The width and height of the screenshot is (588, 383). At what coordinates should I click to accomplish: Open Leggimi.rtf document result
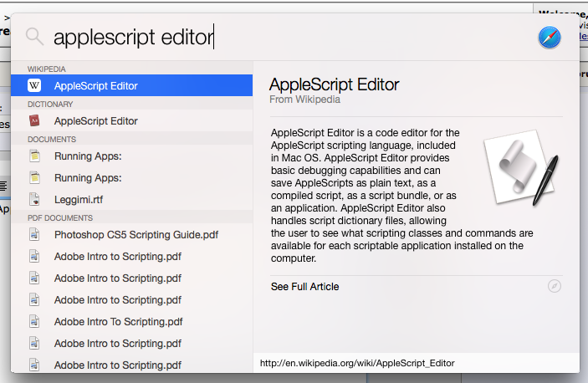click(x=131, y=199)
